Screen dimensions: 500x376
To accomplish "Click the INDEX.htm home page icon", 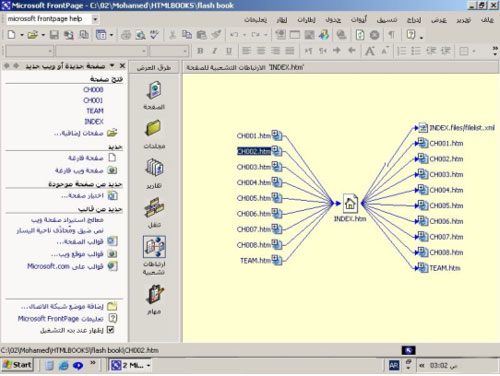I will coord(350,203).
